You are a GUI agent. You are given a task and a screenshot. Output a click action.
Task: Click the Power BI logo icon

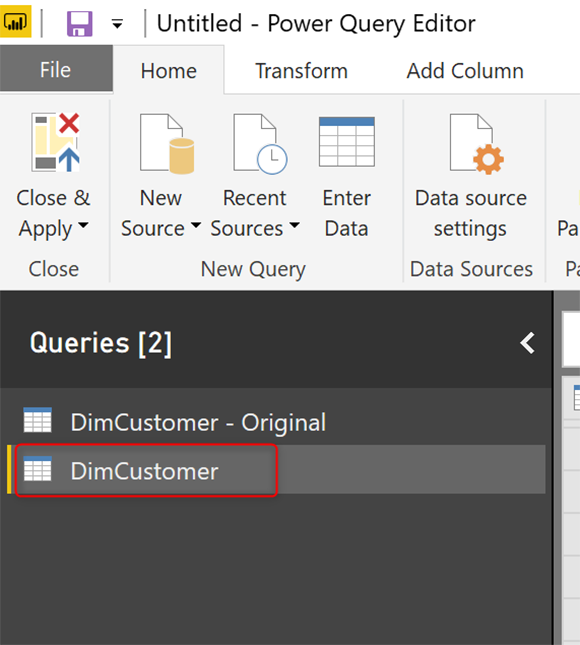(x=15, y=22)
